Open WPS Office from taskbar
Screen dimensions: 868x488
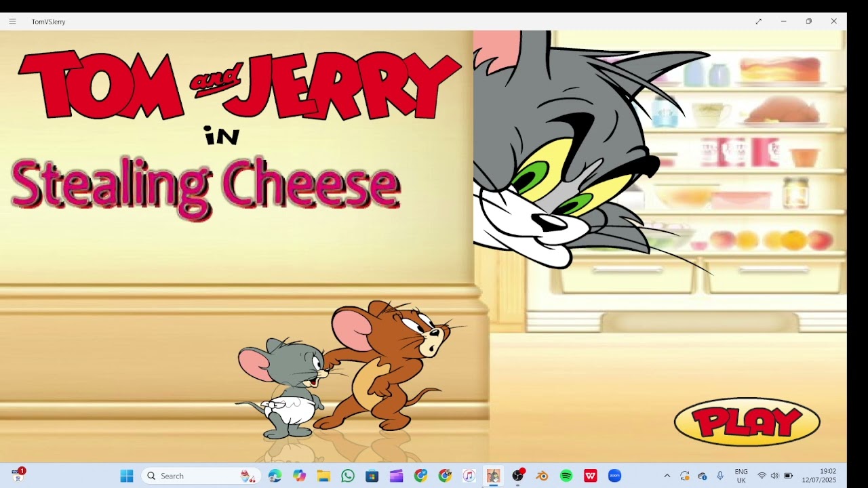point(591,476)
